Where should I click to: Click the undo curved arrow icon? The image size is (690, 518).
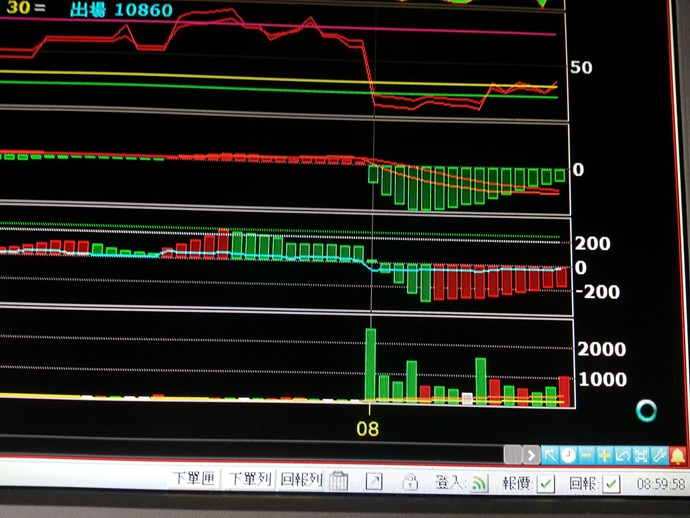(x=623, y=456)
